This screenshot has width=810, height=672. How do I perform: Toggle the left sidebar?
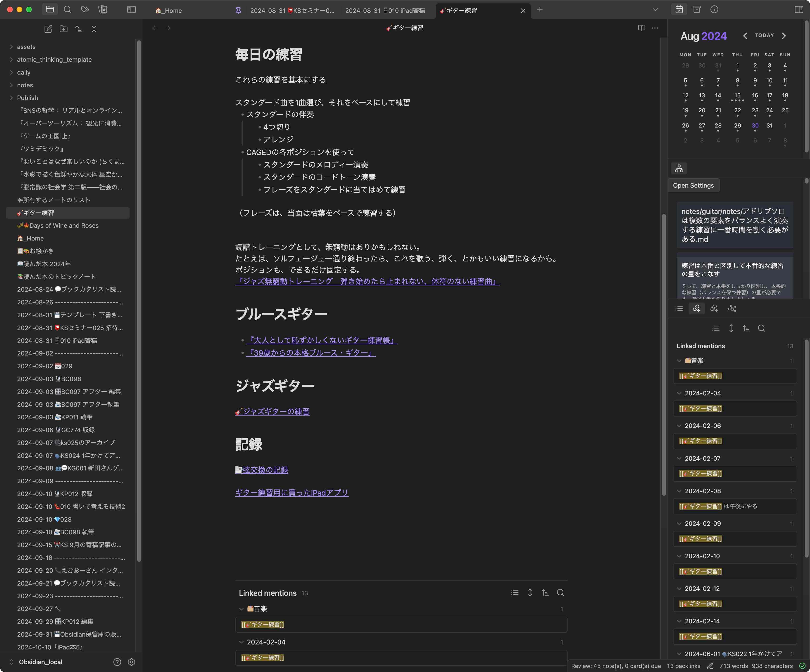coord(132,10)
